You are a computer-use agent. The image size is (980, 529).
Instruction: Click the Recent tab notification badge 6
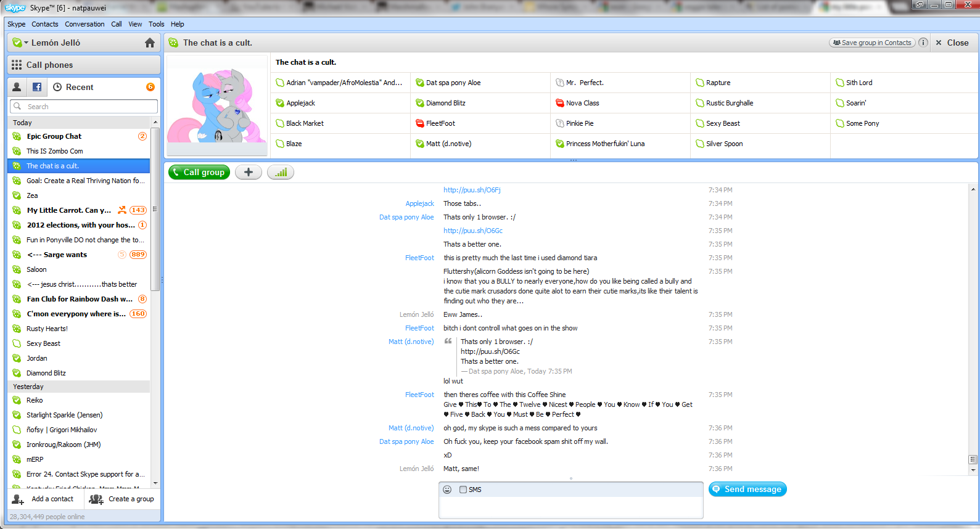[x=150, y=87]
